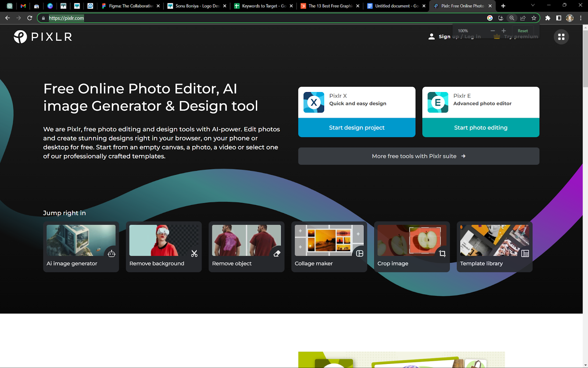Open a new browser tab
This screenshot has width=588, height=368.
pyautogui.click(x=503, y=6)
